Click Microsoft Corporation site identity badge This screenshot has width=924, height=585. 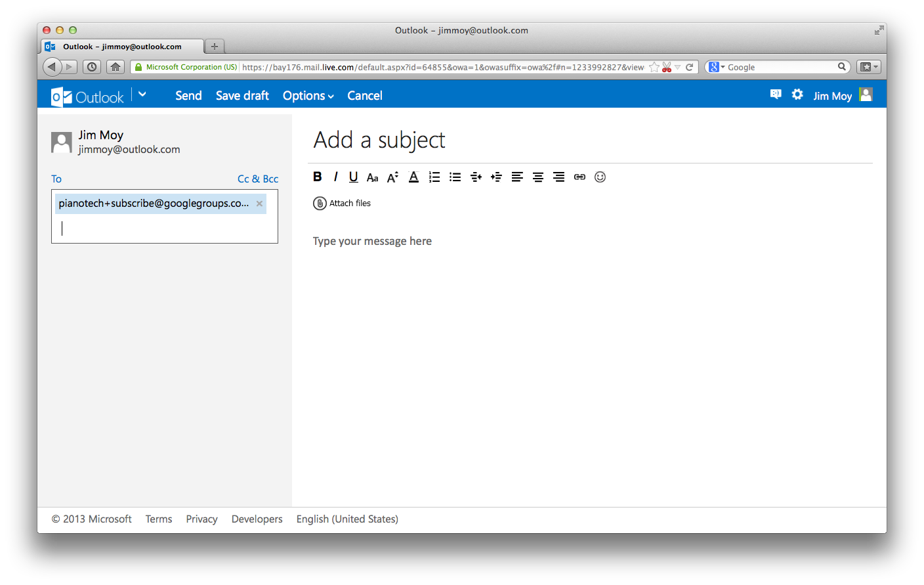[185, 67]
